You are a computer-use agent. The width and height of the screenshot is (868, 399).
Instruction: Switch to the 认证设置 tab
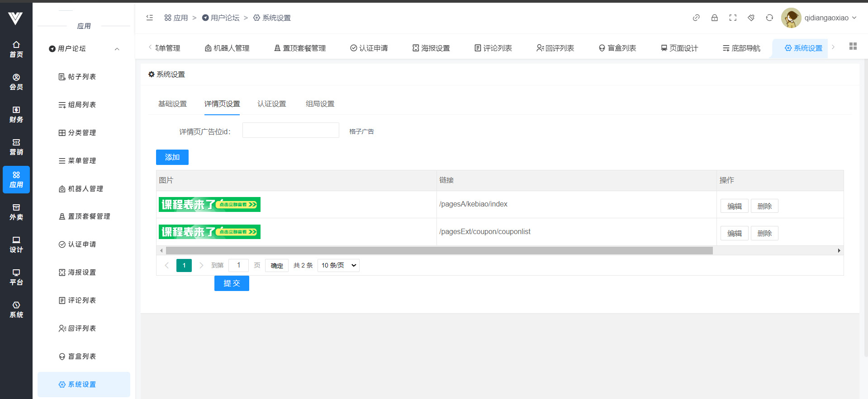272,104
